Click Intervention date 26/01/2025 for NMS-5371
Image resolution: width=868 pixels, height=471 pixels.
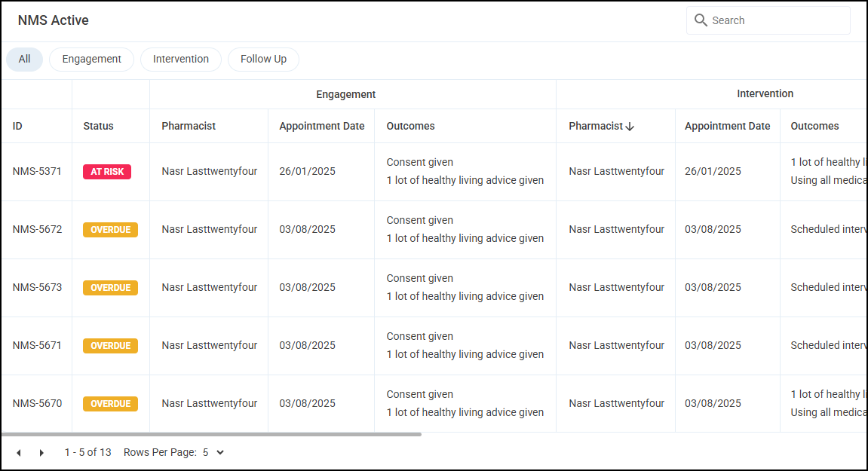tap(713, 172)
